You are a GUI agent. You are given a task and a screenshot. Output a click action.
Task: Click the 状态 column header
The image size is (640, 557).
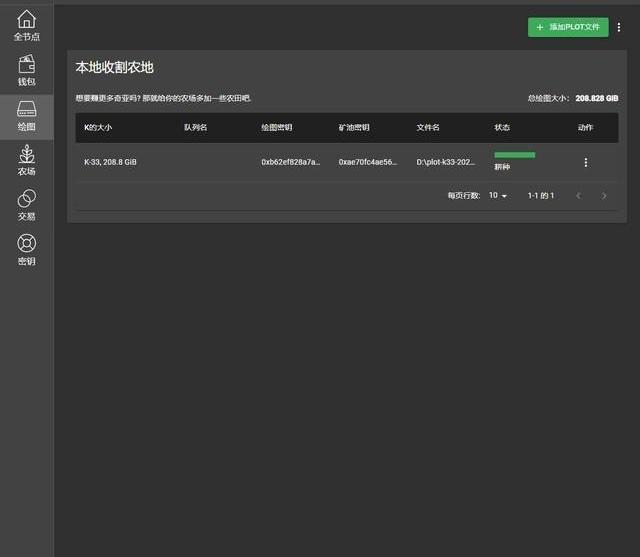pos(502,128)
